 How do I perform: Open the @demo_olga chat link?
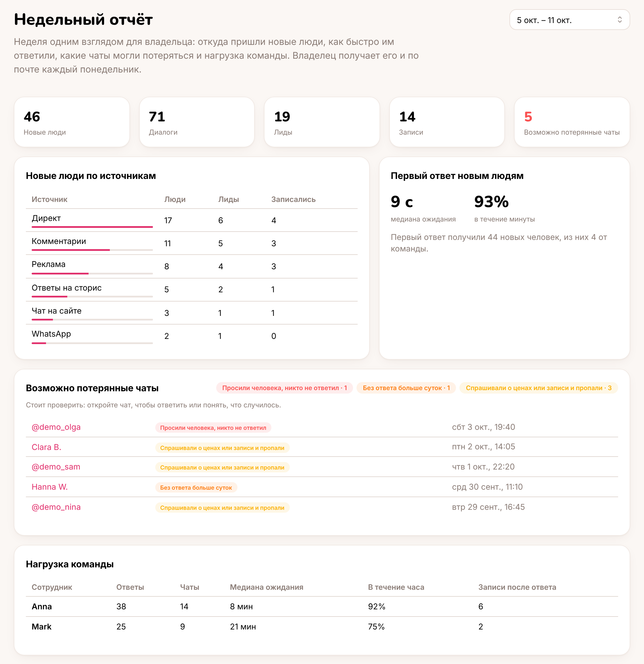(56, 427)
